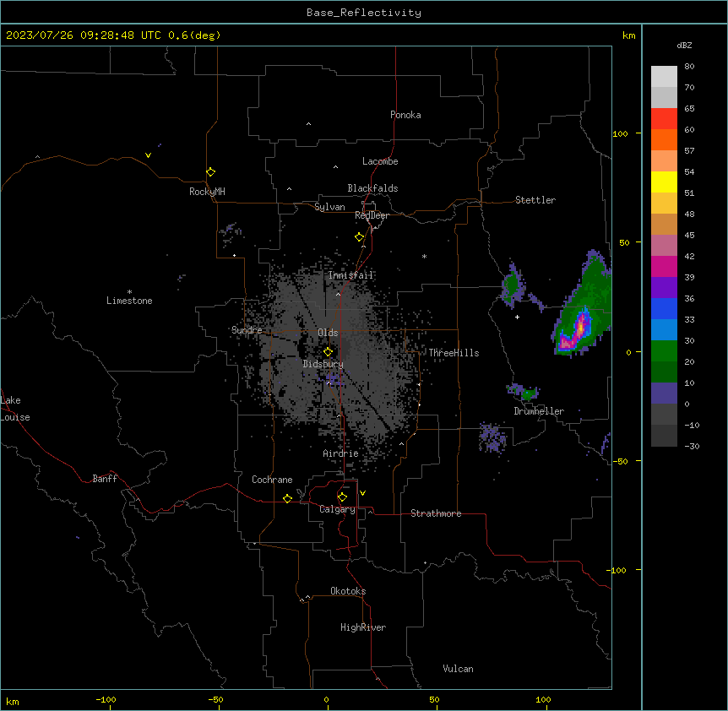Select the yellow diamond marker south of RedDeer
The width and height of the screenshot is (728, 711).
coord(360,237)
